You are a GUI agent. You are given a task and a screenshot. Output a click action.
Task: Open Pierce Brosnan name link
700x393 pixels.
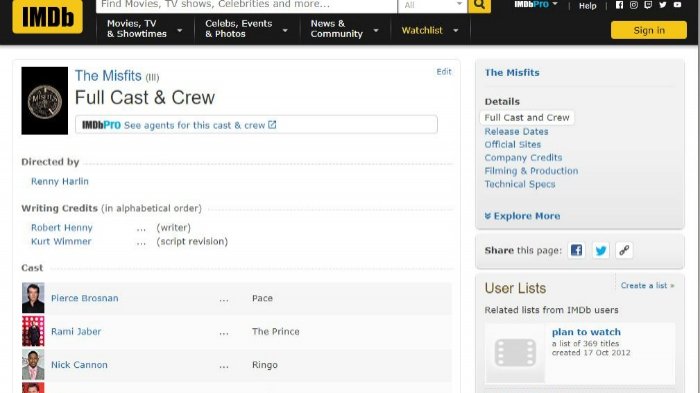[85, 298]
